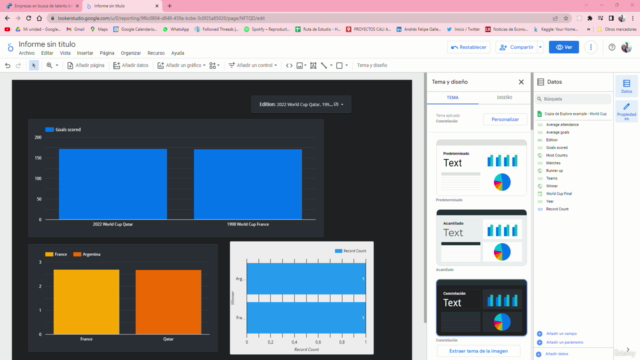
Task: Click the Compartir button
Action: (x=516, y=47)
